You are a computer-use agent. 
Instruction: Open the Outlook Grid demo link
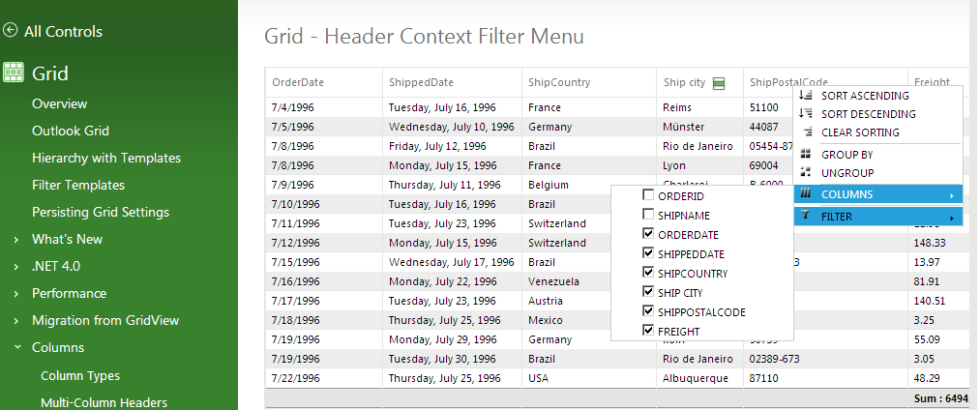[x=71, y=131]
